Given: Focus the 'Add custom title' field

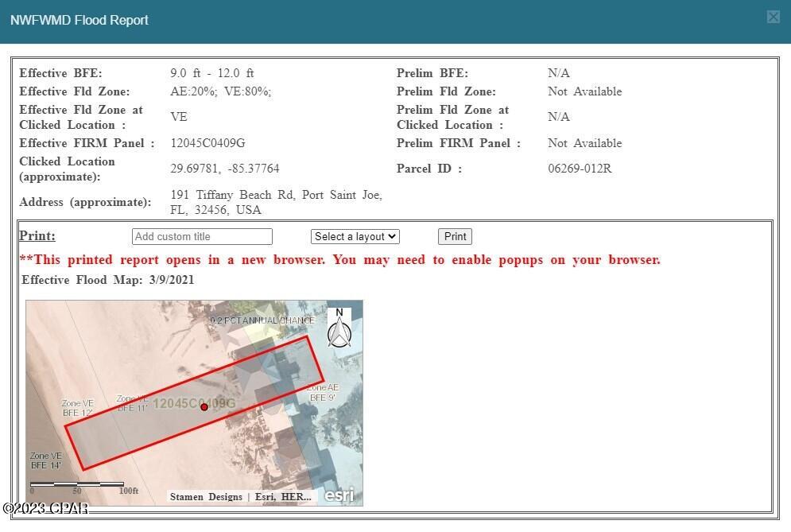Looking at the screenshot, I should (202, 236).
